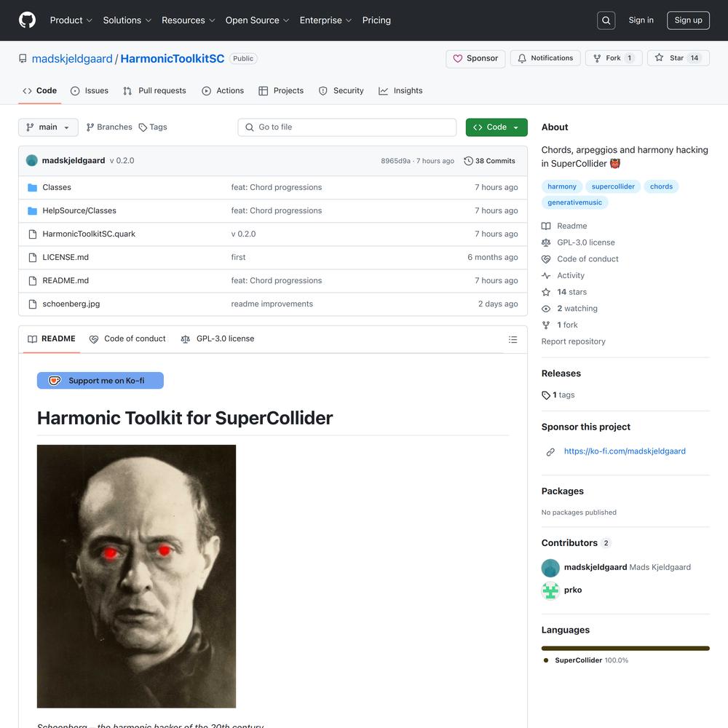Click the pulse icon beside Activity

[x=546, y=275]
